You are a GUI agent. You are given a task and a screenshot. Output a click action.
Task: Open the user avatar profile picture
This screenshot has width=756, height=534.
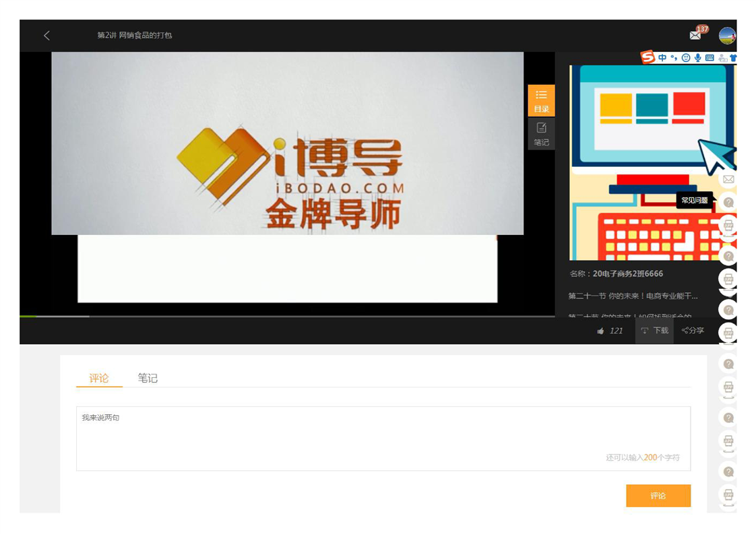pos(727,36)
